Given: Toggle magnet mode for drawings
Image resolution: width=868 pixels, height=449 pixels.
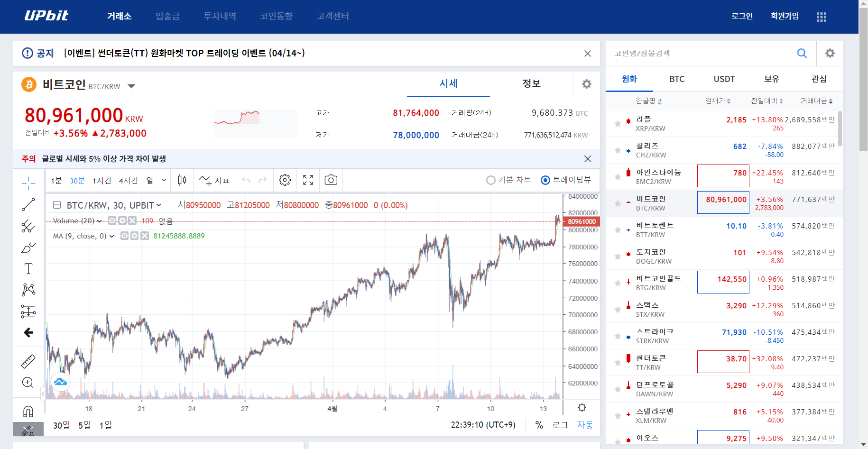Looking at the screenshot, I should point(28,411).
